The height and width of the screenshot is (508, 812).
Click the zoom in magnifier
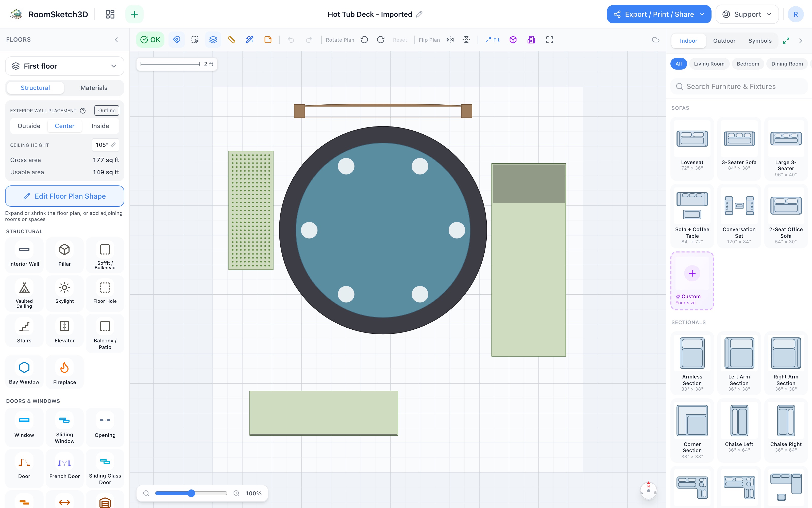coord(236,493)
